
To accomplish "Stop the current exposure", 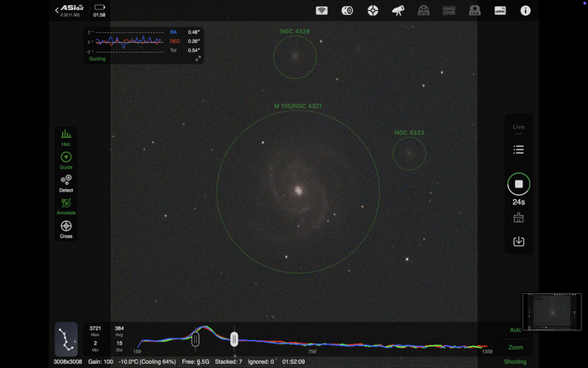I will click(518, 184).
